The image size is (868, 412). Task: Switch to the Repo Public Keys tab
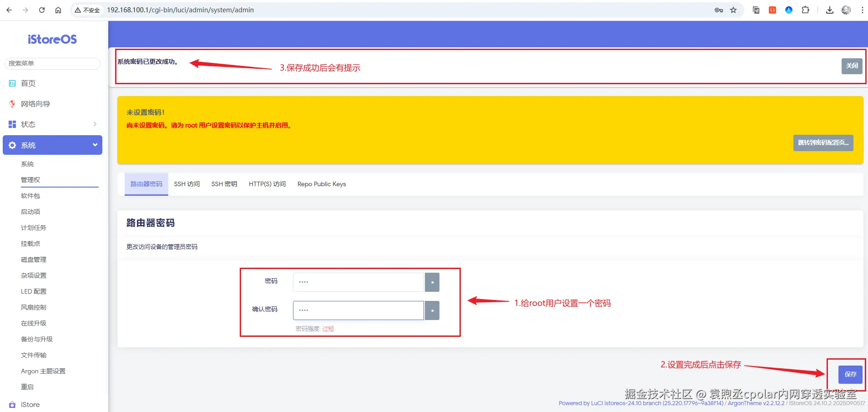tap(322, 184)
